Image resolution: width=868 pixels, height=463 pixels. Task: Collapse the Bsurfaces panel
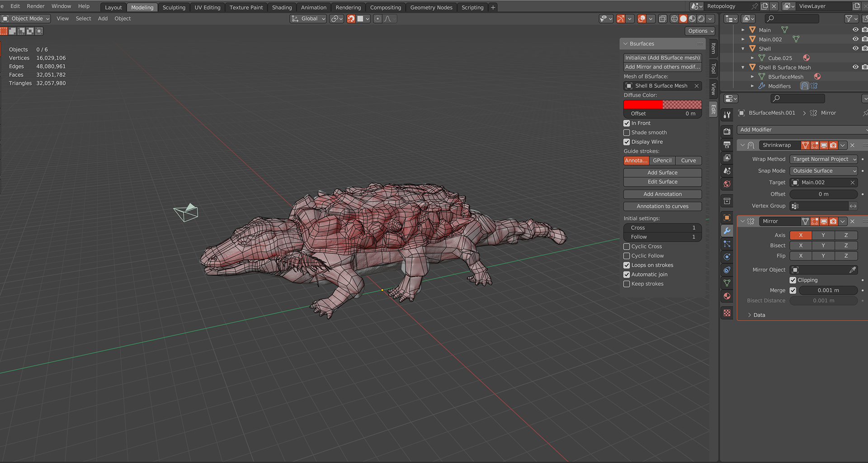(x=626, y=44)
